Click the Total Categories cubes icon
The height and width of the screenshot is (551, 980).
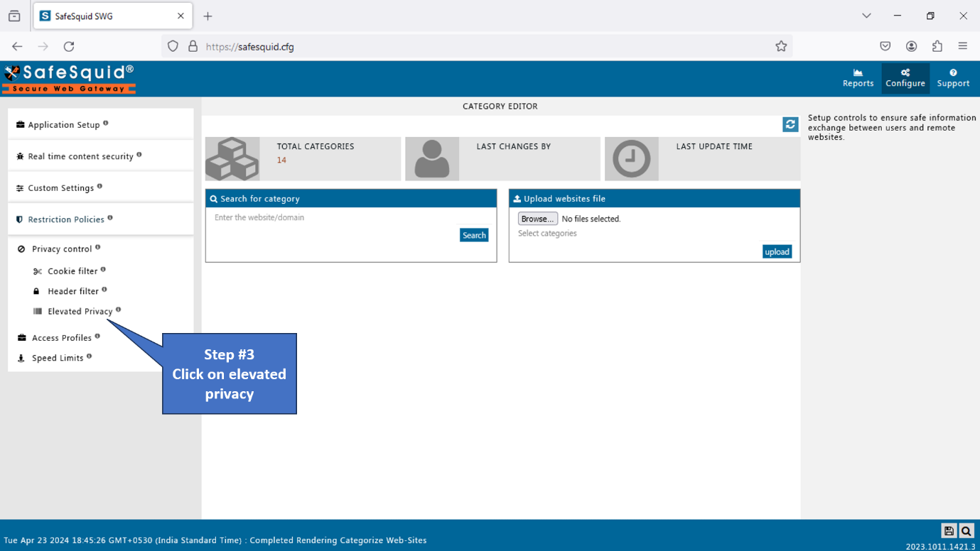pos(232,159)
